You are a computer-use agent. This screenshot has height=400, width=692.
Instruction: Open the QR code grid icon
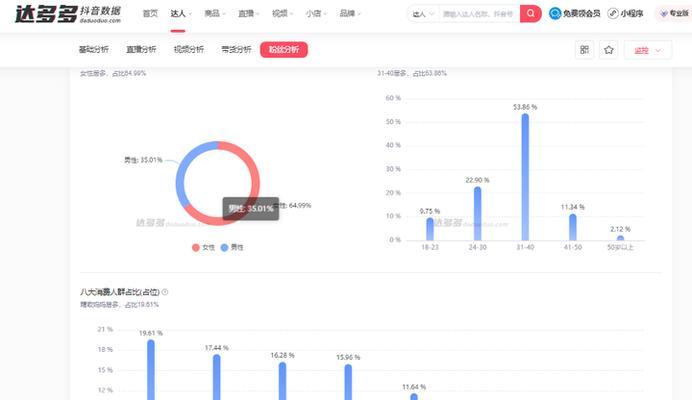pos(584,50)
